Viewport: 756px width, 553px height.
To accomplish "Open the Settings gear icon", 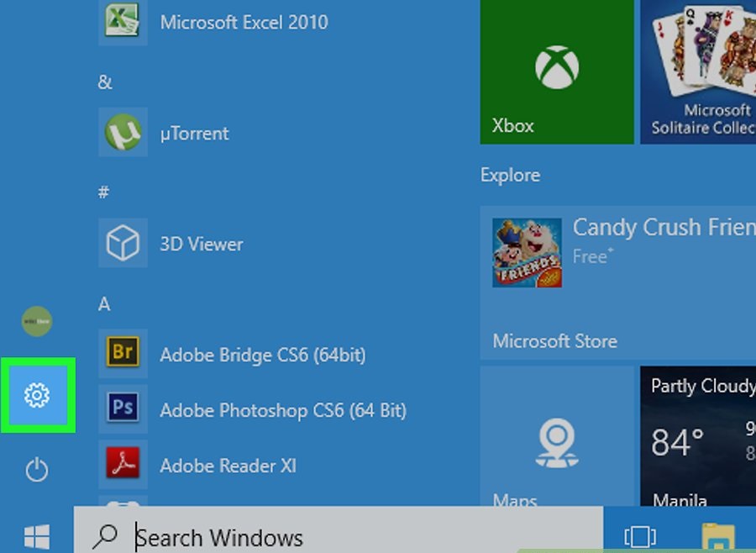I will coord(37,395).
